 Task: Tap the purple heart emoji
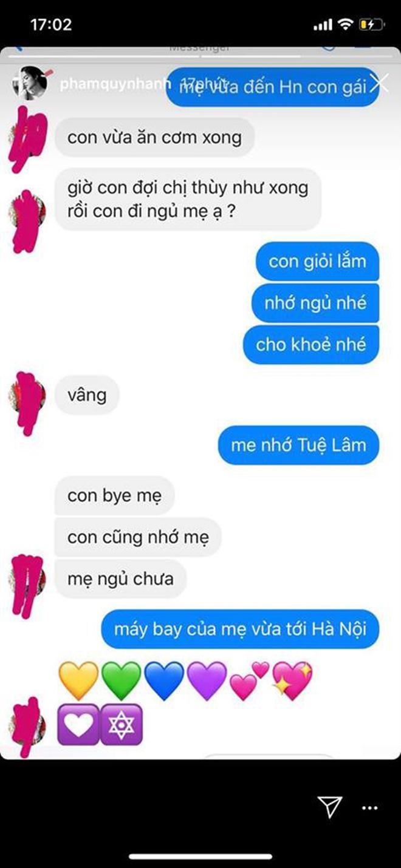[207, 680]
